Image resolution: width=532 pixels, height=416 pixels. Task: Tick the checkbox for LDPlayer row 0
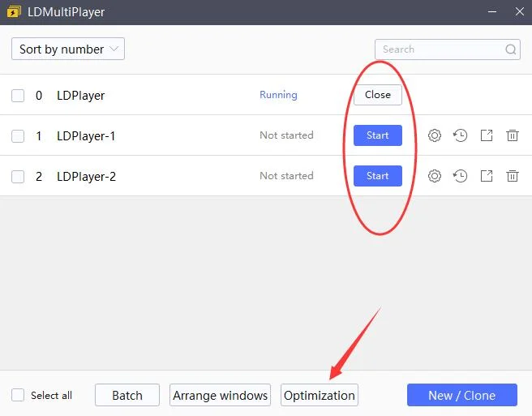pos(18,96)
